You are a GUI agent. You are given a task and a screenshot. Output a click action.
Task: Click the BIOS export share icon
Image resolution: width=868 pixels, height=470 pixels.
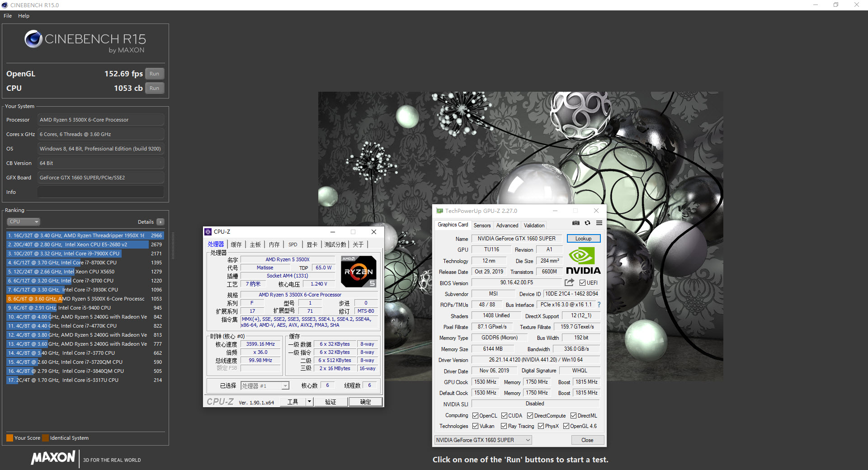pyautogui.click(x=569, y=282)
